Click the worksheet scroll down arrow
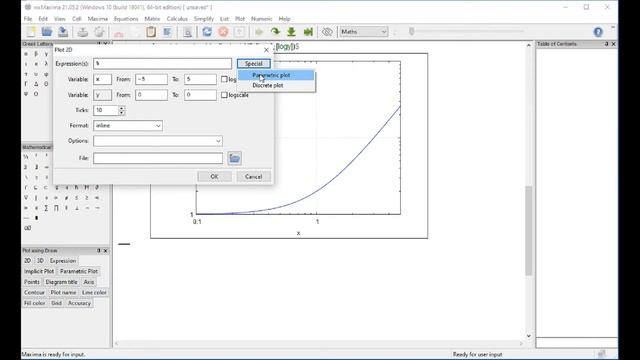Screen dimensions: 640x360 529,336
